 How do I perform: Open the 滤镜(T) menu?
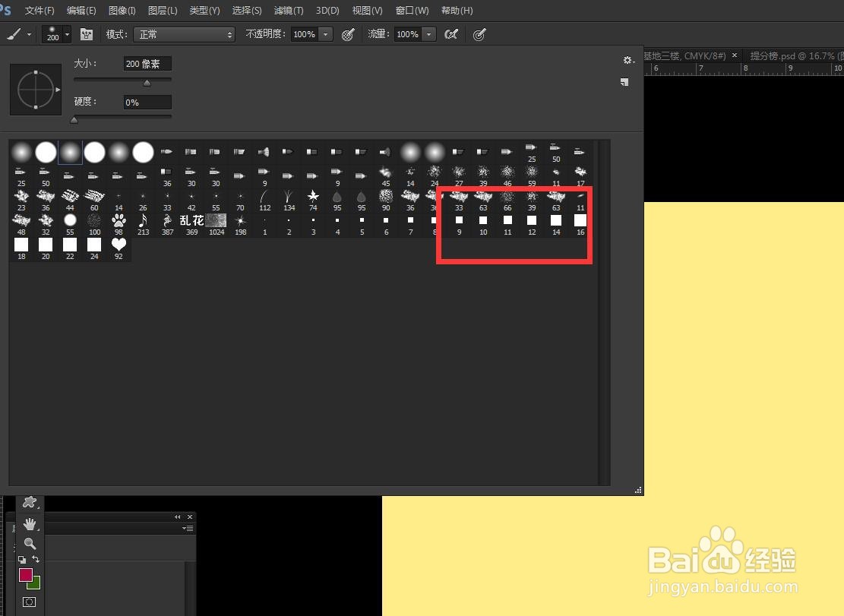click(x=289, y=10)
